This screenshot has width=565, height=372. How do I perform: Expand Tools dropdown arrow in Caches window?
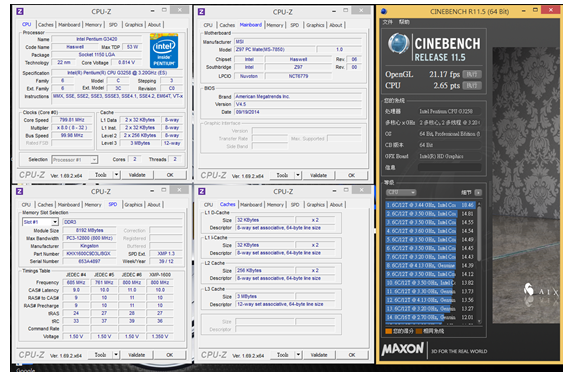298,355
